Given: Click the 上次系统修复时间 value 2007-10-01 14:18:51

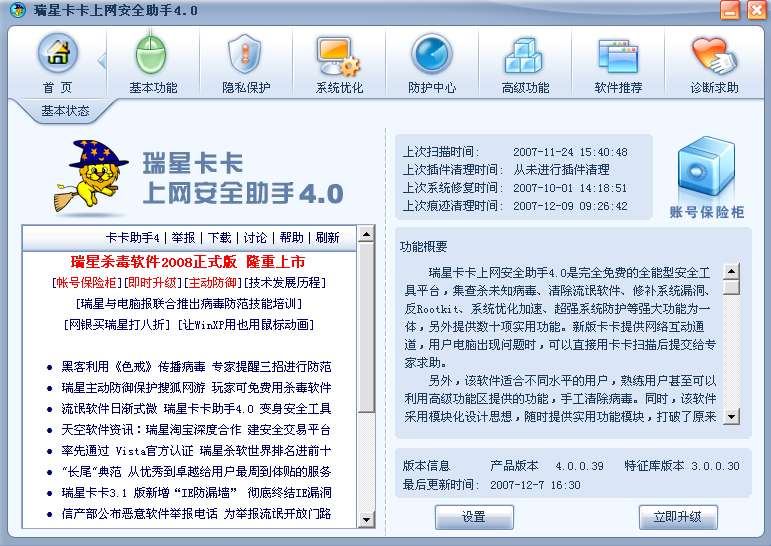Looking at the screenshot, I should pyautogui.click(x=570, y=188).
